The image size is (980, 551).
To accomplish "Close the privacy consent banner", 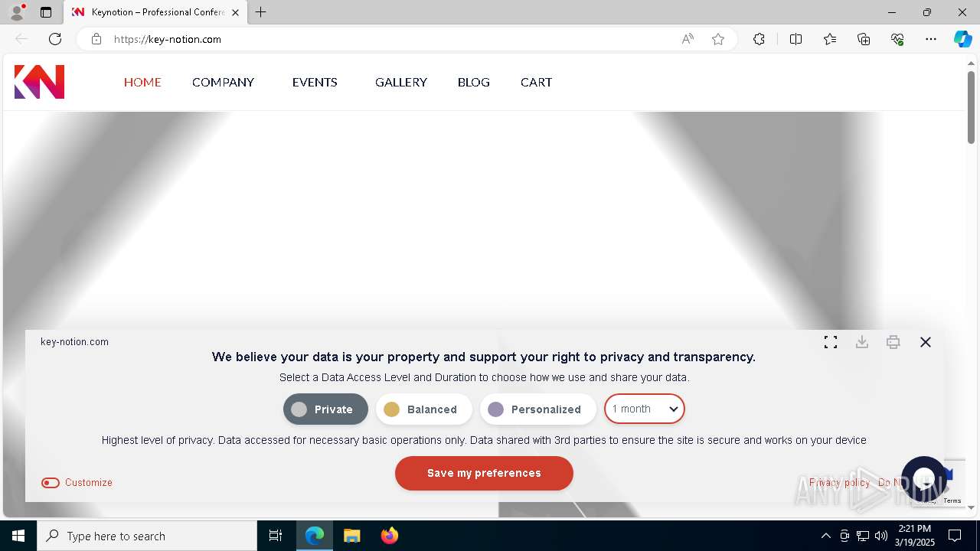I will point(926,342).
